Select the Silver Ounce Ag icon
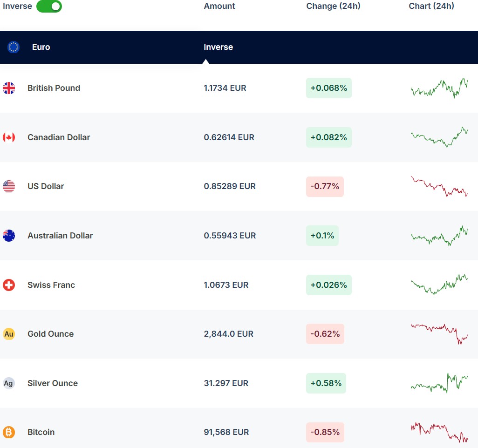Screen dimensions: 478x448 pos(9,383)
